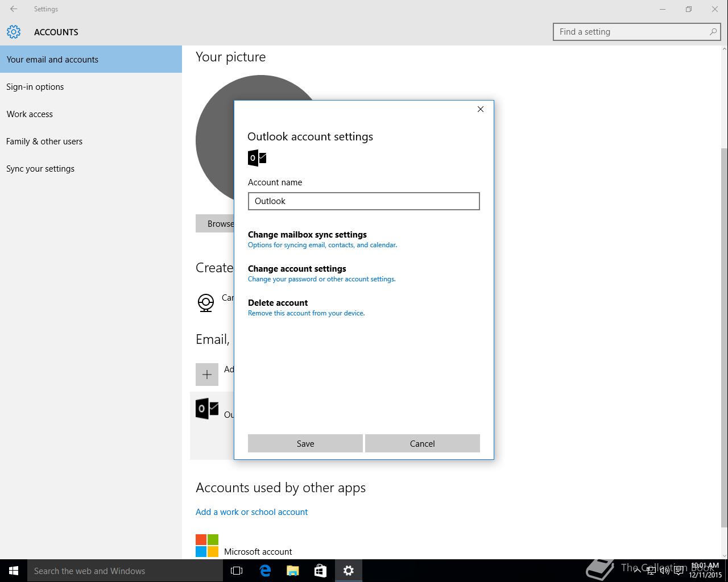
Task: Select the Outlook mail icon in list
Action: click(x=207, y=409)
